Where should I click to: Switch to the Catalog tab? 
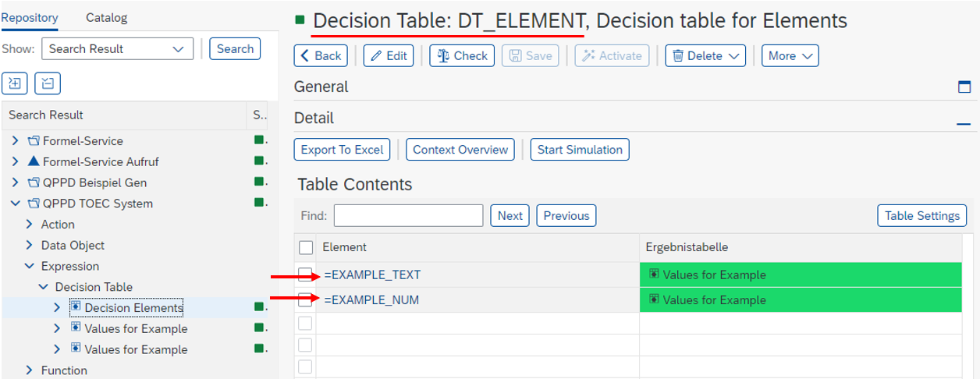[x=106, y=17]
